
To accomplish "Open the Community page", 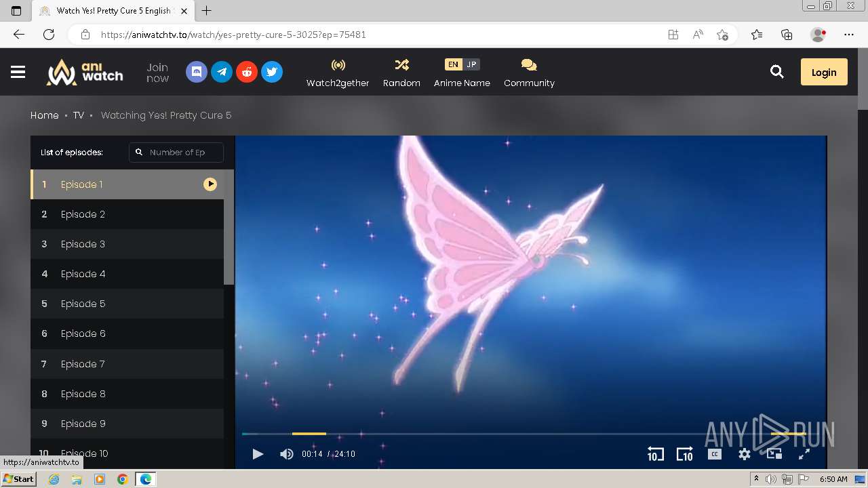I will point(529,73).
